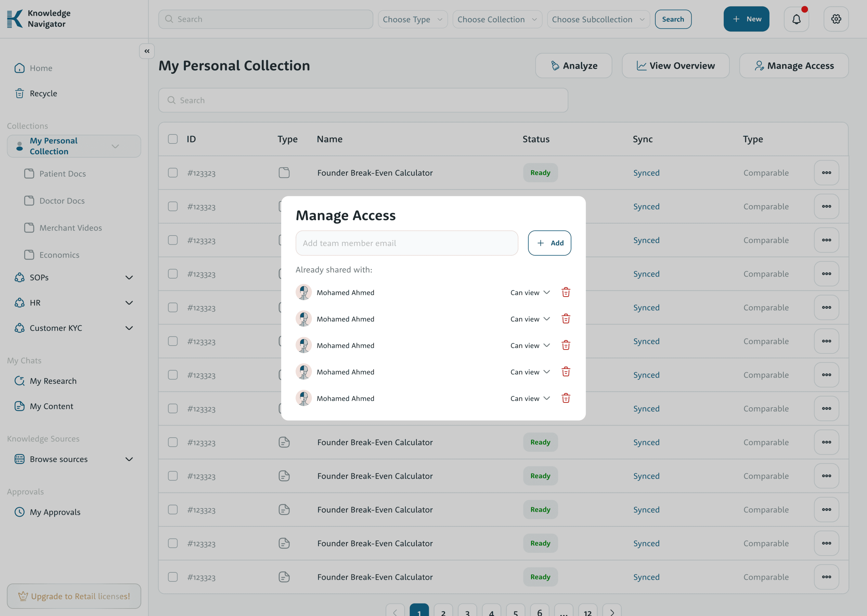The width and height of the screenshot is (867, 616).
Task: Toggle the select-all header checkbox
Action: click(173, 139)
